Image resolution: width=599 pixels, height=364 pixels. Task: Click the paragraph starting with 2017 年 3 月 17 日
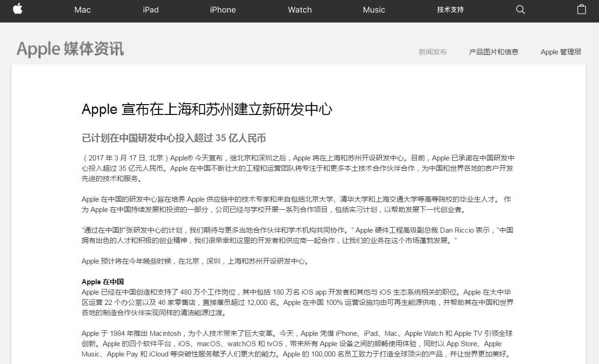click(298, 168)
